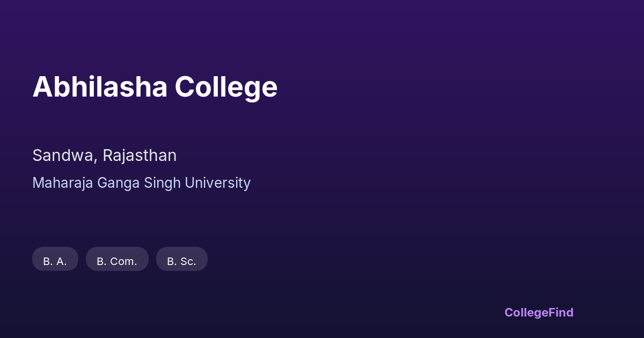Click the "Find" part of CollegeFind logo

(561, 312)
